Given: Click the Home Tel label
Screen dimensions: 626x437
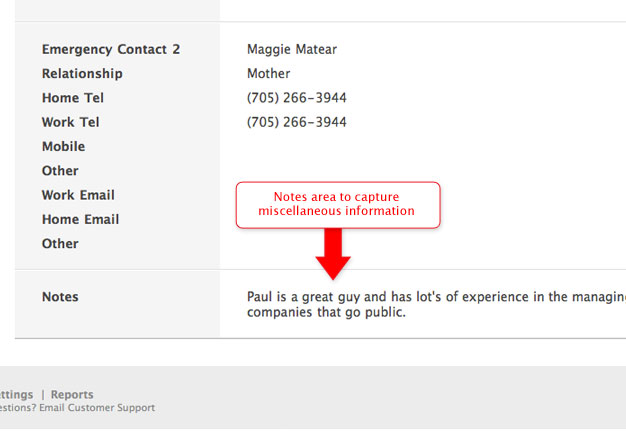Looking at the screenshot, I should [x=72, y=98].
